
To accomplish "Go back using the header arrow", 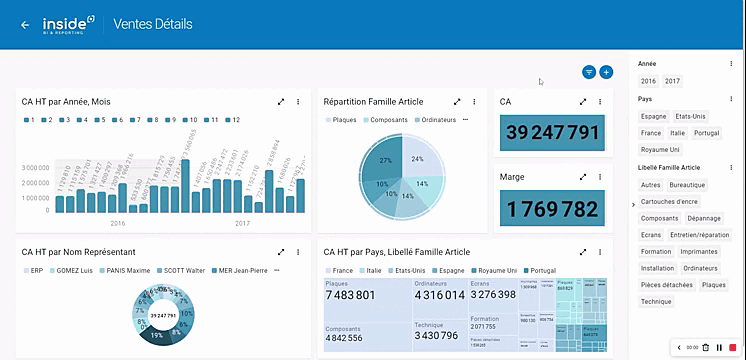I will (x=25, y=25).
